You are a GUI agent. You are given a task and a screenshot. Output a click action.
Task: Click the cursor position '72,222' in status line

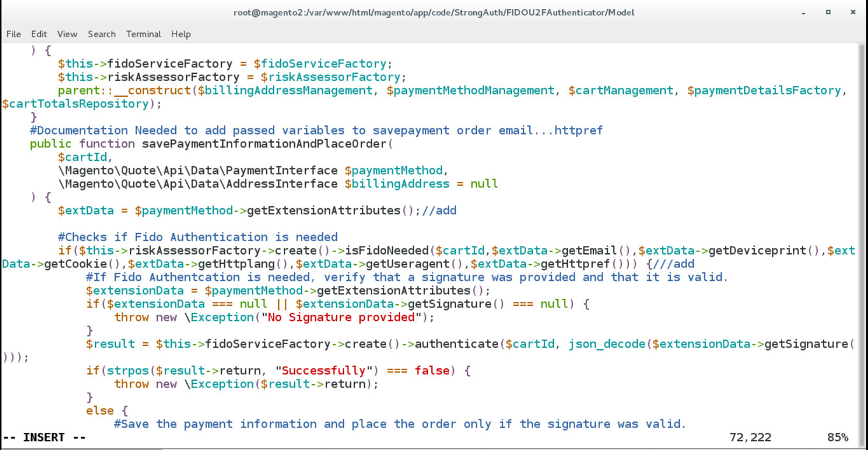(750, 437)
